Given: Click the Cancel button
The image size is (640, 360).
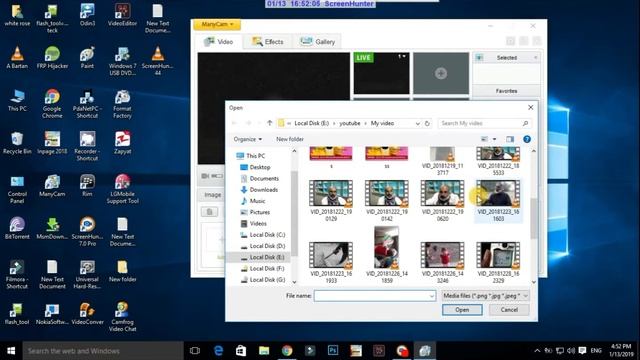Looking at the screenshot, I should coord(509,310).
